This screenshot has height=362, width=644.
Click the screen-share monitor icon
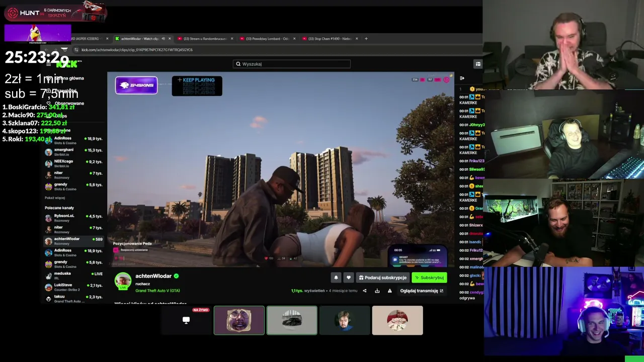[x=186, y=320]
